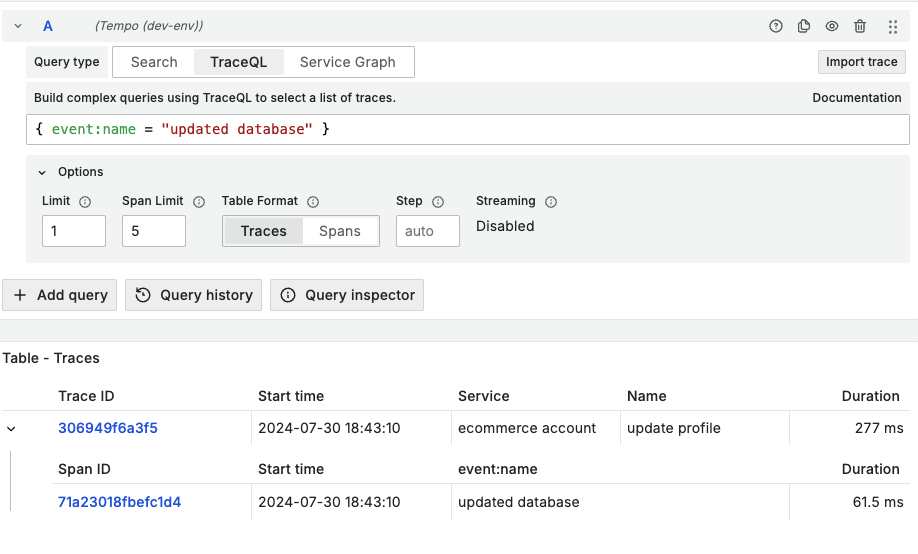Screen dimensions: 918x554
Task: Click info icon next to Limit
Action: coord(85,202)
